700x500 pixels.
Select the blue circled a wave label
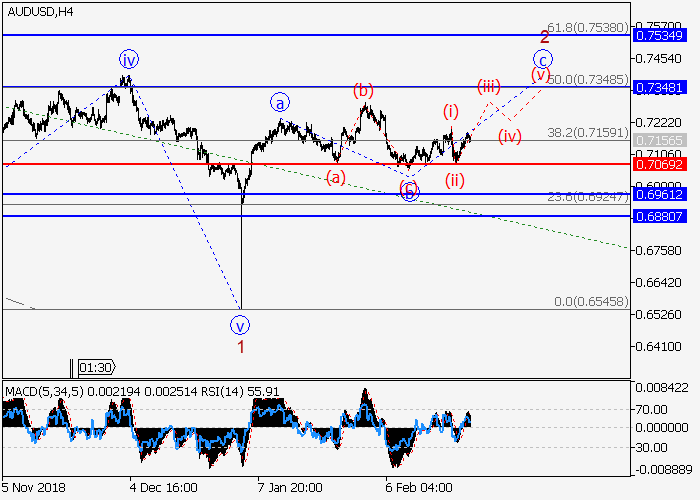click(x=279, y=101)
